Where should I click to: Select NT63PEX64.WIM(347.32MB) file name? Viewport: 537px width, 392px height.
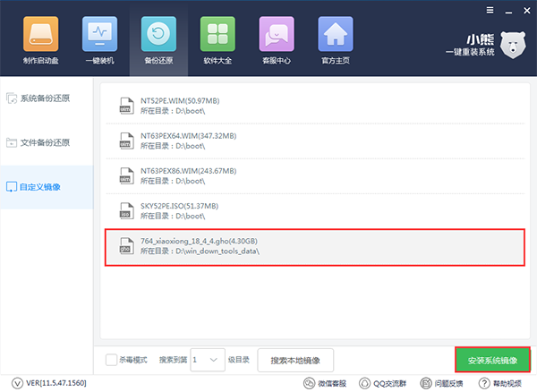(x=188, y=136)
